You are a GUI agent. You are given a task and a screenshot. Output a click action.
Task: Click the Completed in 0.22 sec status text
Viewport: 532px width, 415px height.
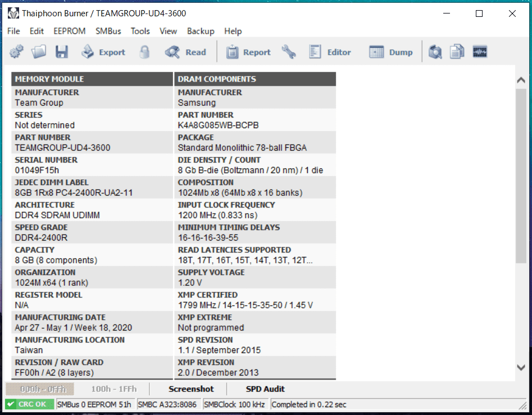coord(309,404)
